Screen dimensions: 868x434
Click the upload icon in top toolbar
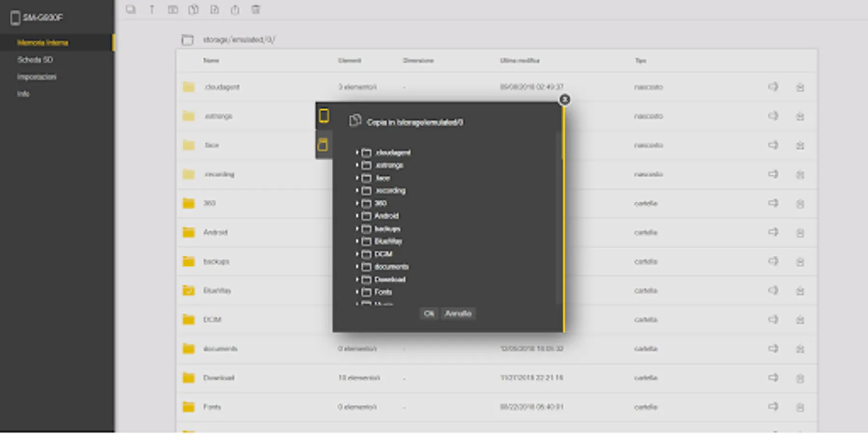235,9
